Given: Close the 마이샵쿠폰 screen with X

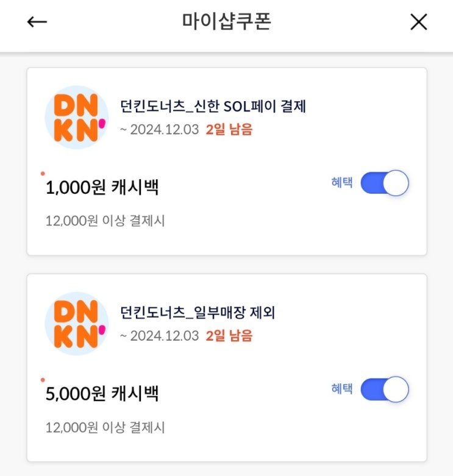Looking at the screenshot, I should pyautogui.click(x=418, y=22).
